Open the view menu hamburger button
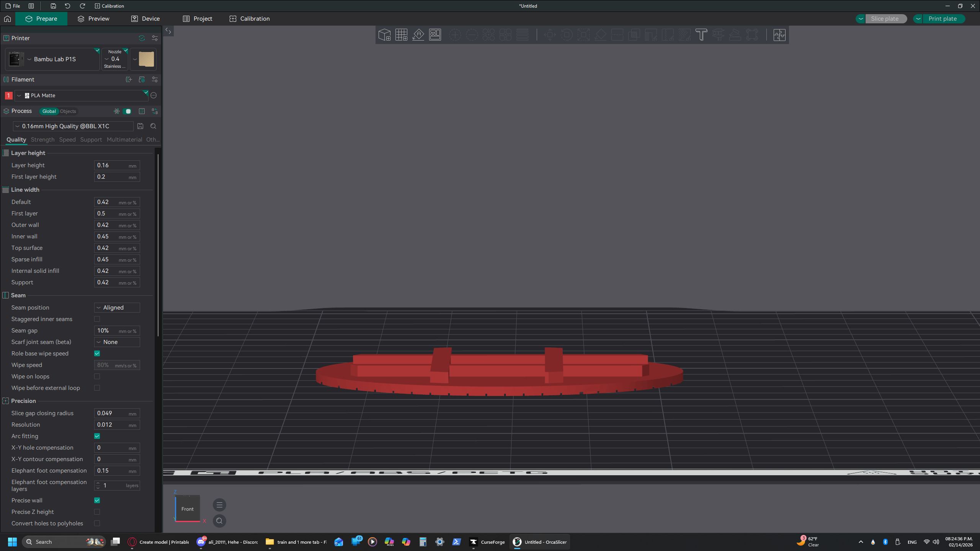Screen dimensions: 980x551 tap(219, 505)
